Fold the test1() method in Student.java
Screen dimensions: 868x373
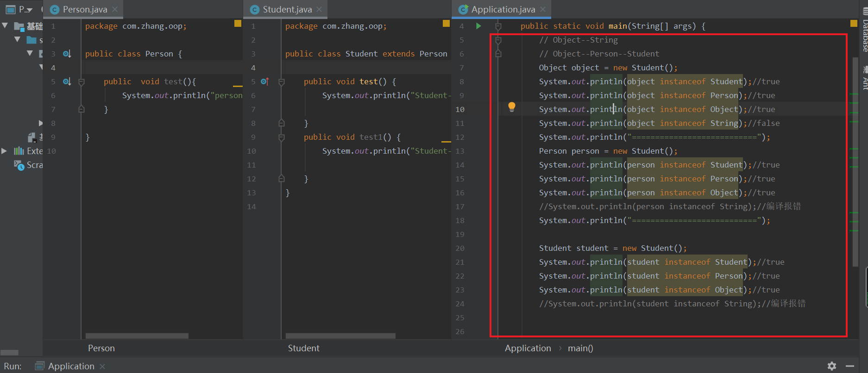point(282,137)
